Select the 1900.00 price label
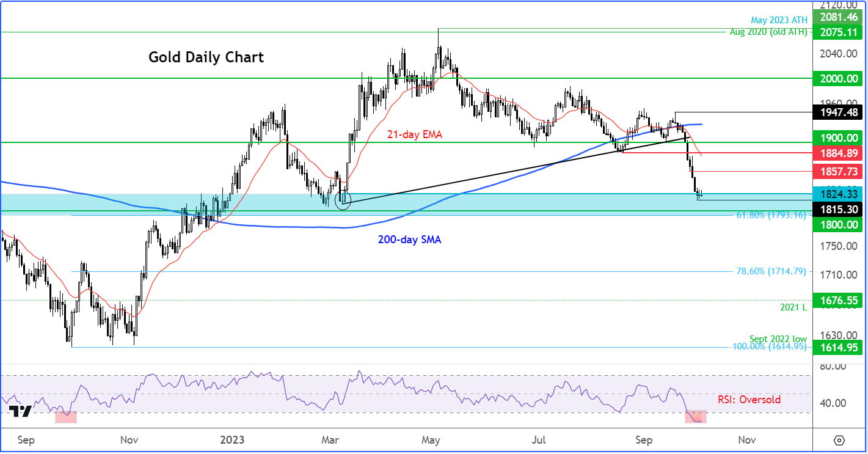Viewport: 868px width, 454px height. click(837, 138)
